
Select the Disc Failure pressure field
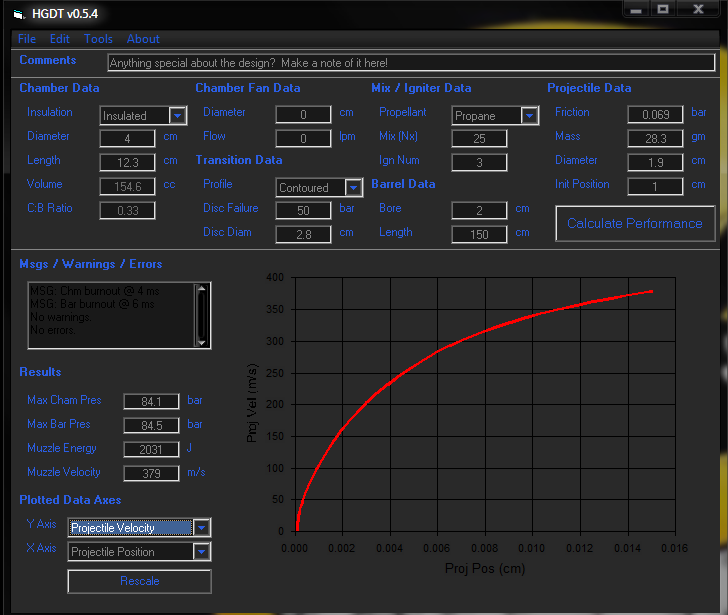tap(303, 210)
